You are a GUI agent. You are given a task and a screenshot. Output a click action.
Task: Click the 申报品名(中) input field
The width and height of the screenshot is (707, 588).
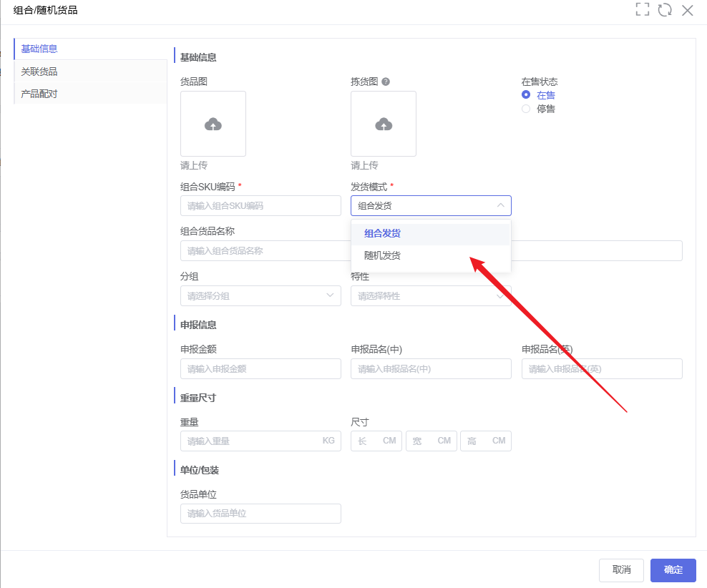[x=431, y=368]
